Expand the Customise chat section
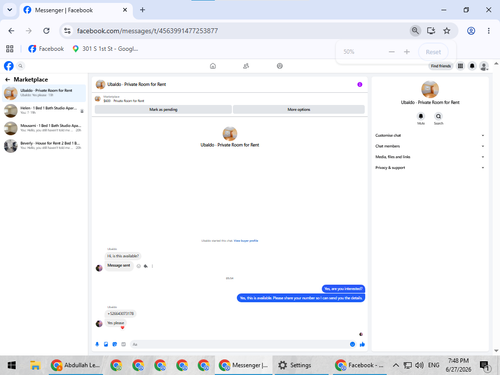The height and width of the screenshot is (375, 500). [x=429, y=135]
